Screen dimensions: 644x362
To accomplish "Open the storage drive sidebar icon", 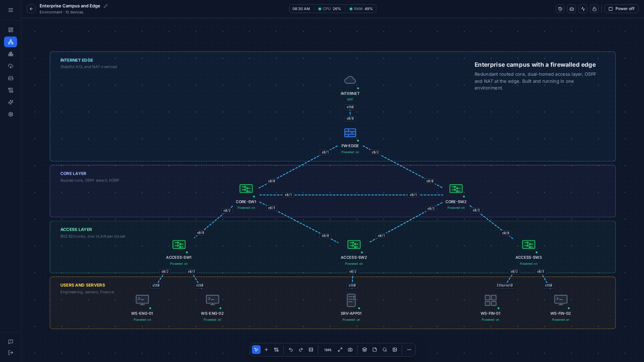I will coord(11,78).
